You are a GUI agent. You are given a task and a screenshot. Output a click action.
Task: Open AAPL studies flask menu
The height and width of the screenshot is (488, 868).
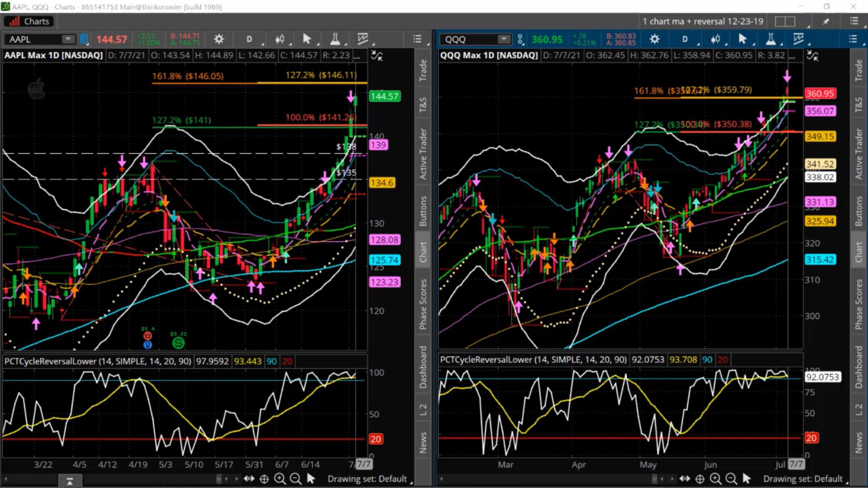point(335,39)
